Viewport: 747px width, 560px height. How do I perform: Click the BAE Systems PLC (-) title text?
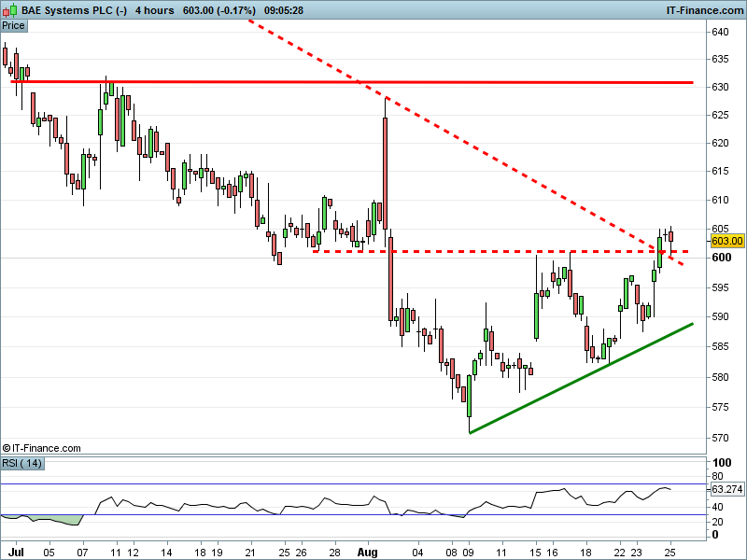(x=75, y=10)
